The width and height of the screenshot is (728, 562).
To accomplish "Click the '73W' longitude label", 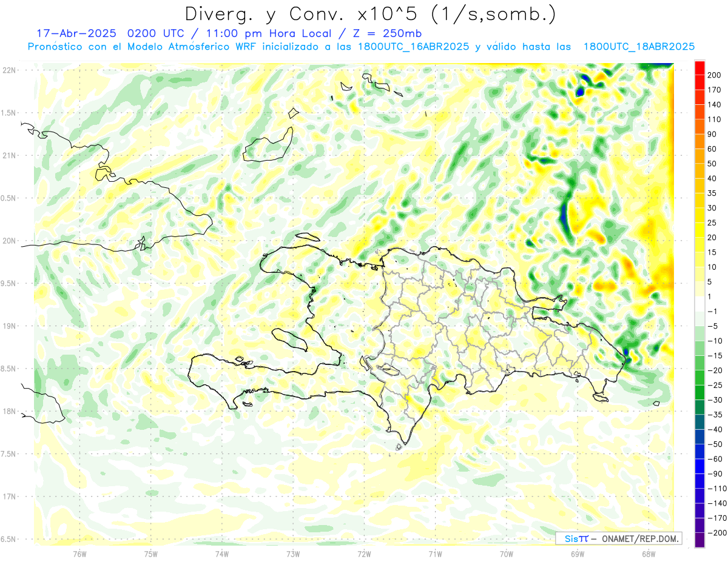I will [x=293, y=553].
